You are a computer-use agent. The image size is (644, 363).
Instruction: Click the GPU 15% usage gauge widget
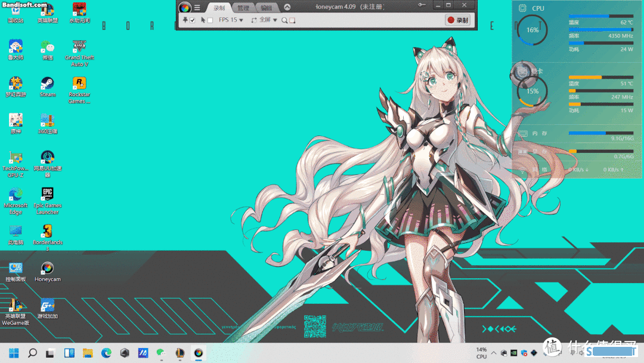tap(532, 91)
